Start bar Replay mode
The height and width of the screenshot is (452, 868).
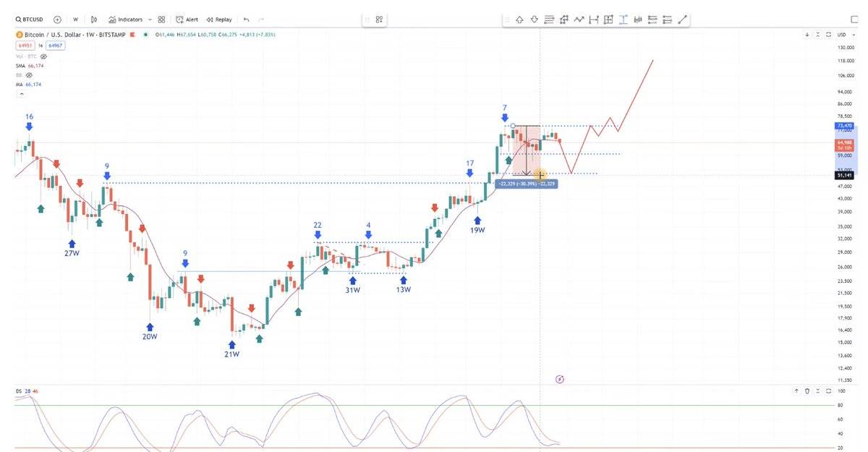click(219, 20)
